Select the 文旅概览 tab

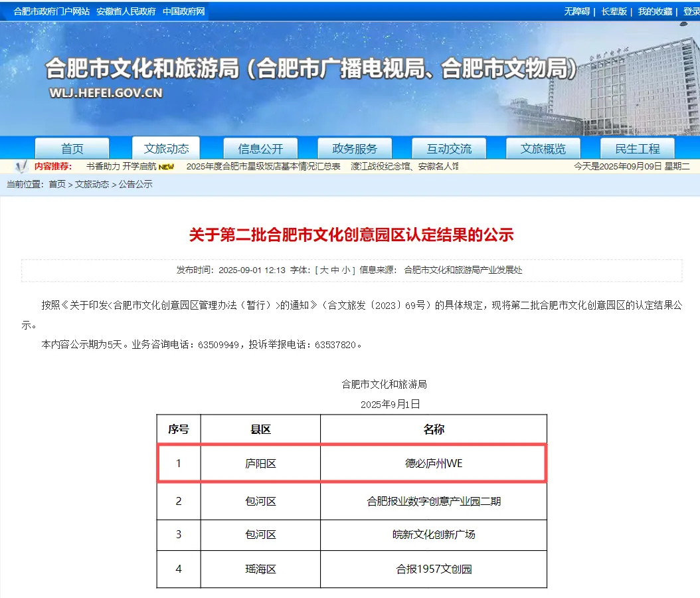pyautogui.click(x=543, y=149)
